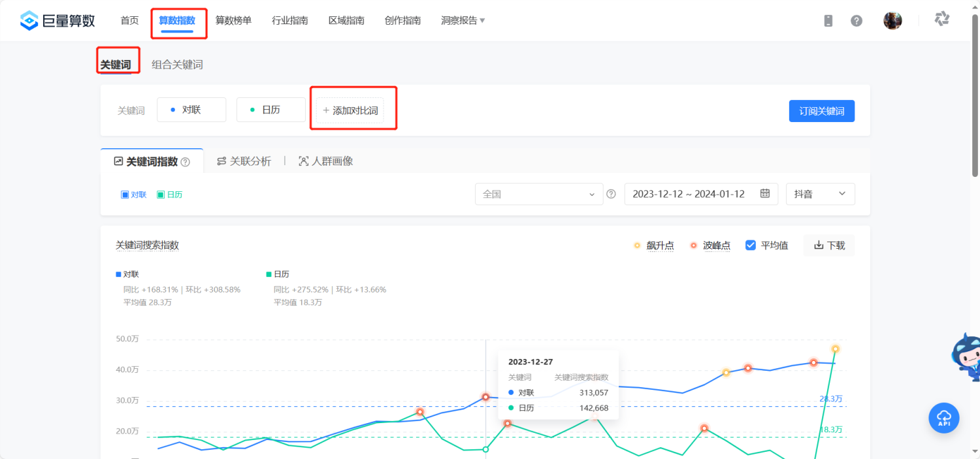Click the green 日历 legend square above chart
Viewport: 980px width, 459px height.
point(269,274)
